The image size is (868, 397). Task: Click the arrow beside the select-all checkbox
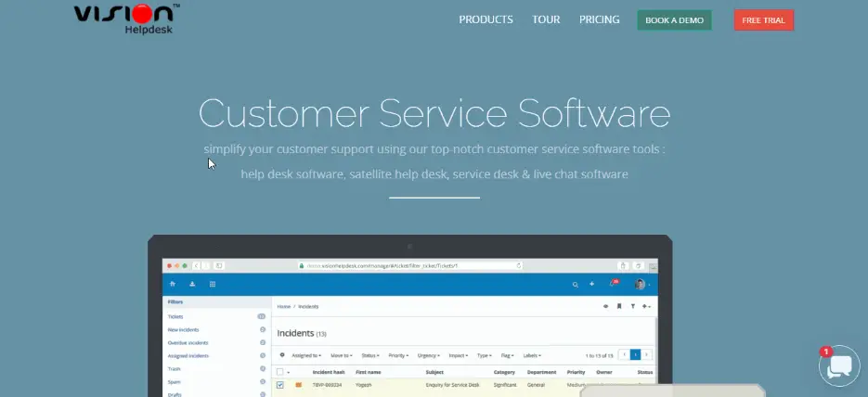(x=289, y=373)
